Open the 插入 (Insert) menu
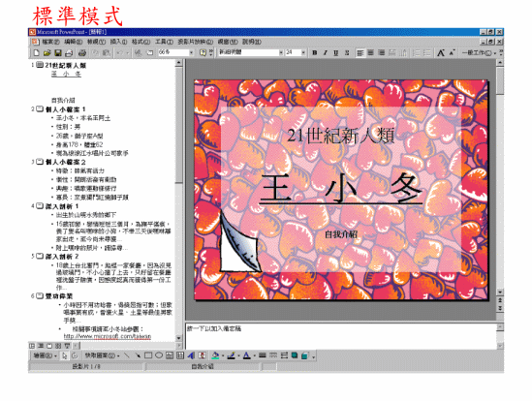The image size is (532, 401). [x=118, y=42]
